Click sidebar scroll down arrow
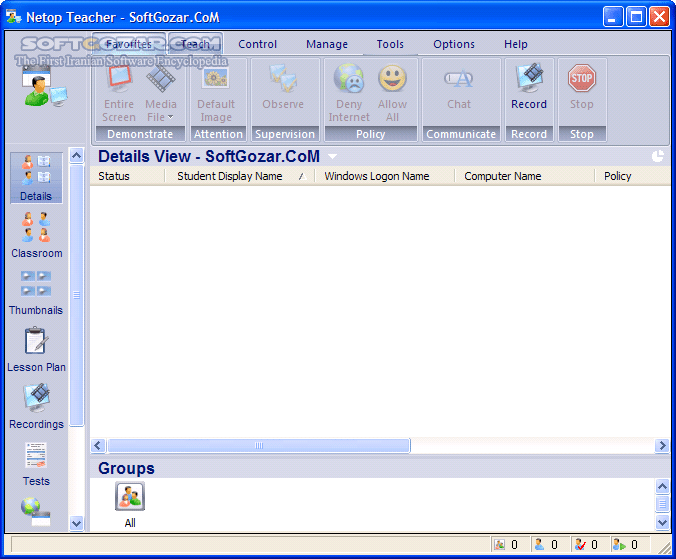 click(x=77, y=523)
